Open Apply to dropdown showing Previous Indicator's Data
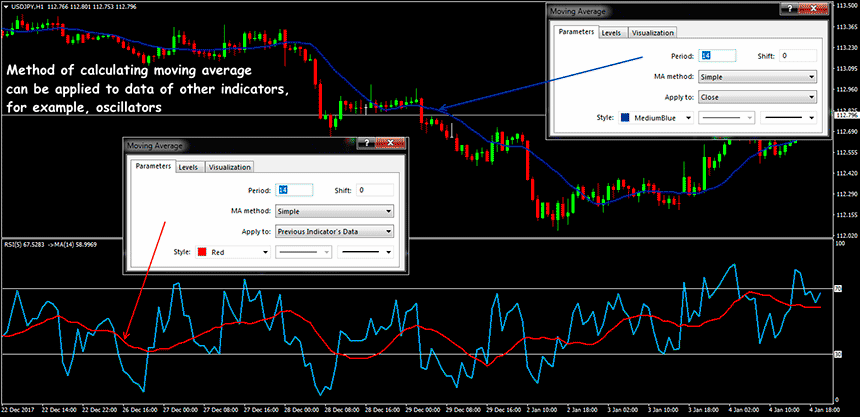 click(x=335, y=231)
